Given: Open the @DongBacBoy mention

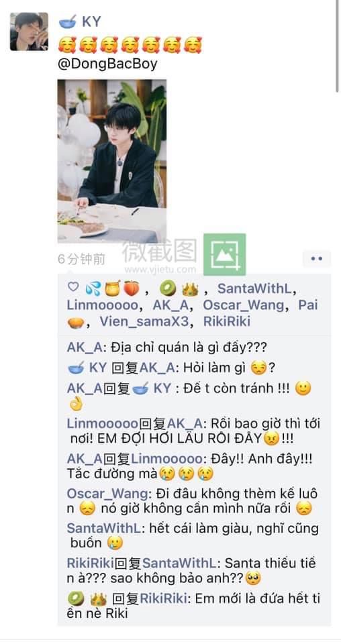Looking at the screenshot, I should 107,64.
